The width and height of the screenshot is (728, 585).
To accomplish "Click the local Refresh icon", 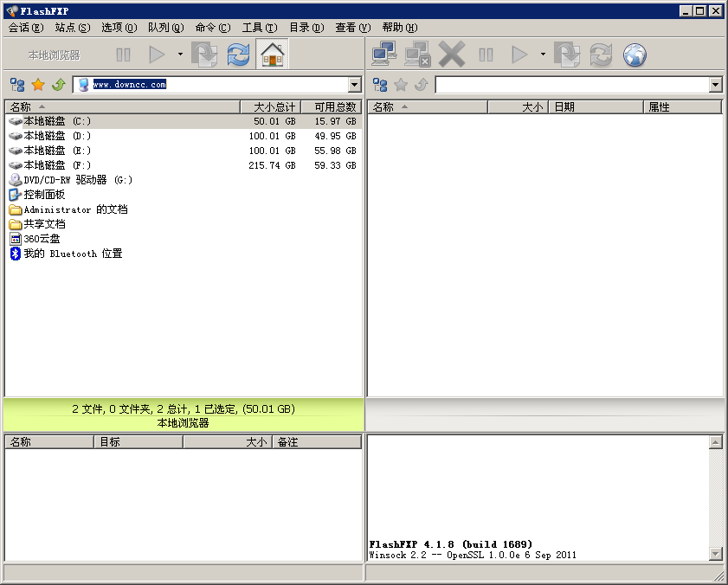I will click(x=235, y=55).
